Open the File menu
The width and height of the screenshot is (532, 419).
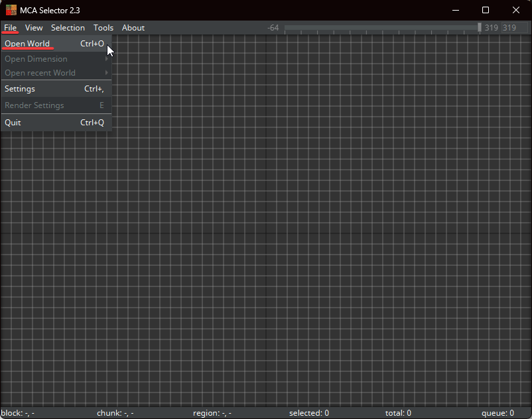click(x=10, y=28)
